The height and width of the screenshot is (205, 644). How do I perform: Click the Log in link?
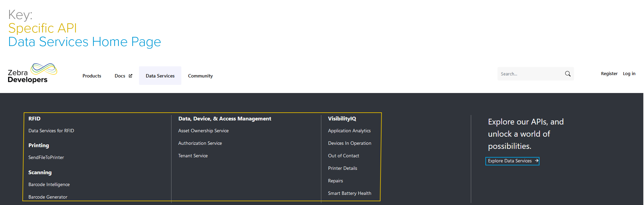629,74
